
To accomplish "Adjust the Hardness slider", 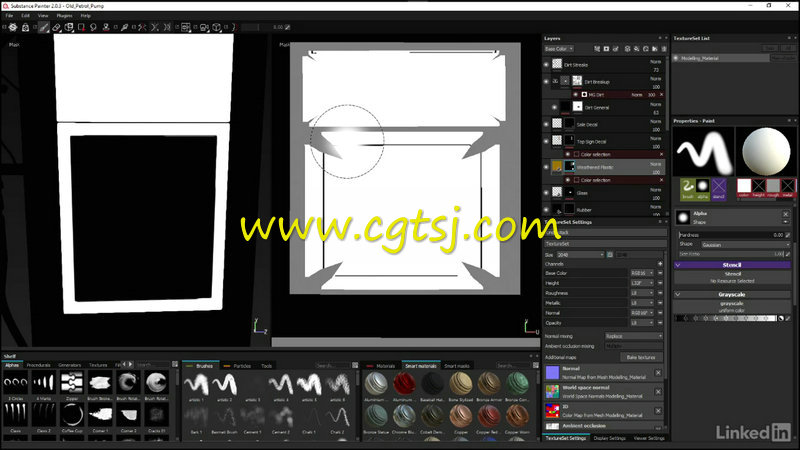I will [x=732, y=235].
